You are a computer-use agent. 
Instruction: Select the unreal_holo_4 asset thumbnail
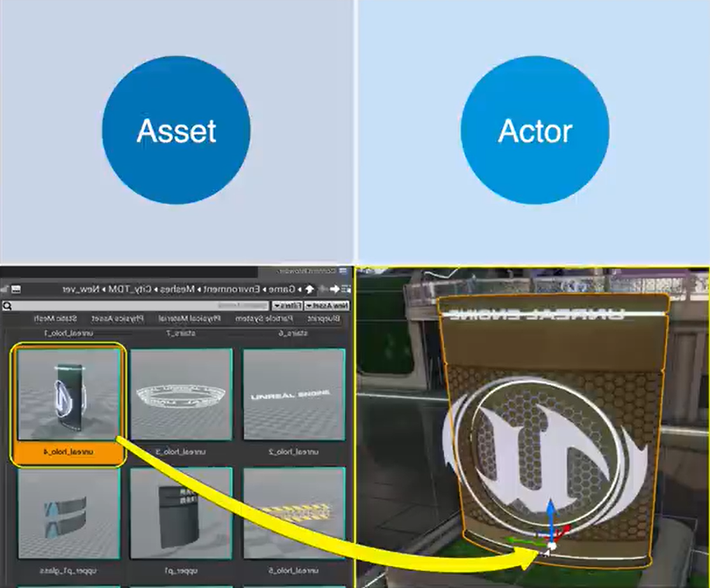[68, 394]
